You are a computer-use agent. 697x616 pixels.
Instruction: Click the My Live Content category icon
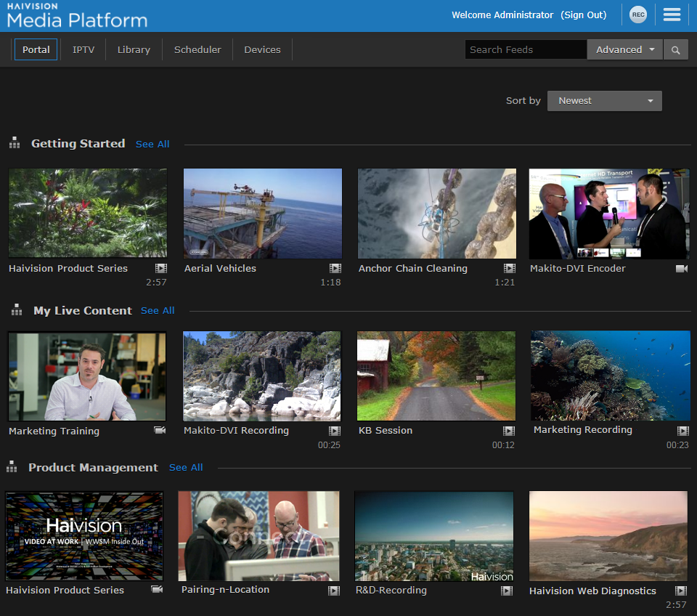pyautogui.click(x=17, y=310)
